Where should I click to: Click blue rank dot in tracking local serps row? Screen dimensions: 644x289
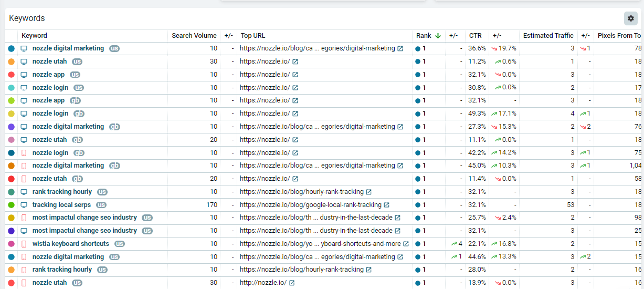click(418, 205)
